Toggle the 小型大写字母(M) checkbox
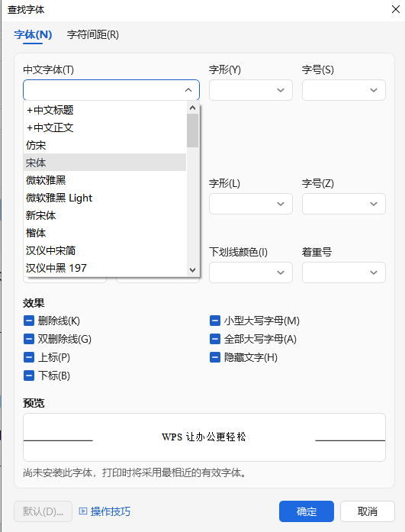Viewport: 405px width, 532px height. [215, 321]
